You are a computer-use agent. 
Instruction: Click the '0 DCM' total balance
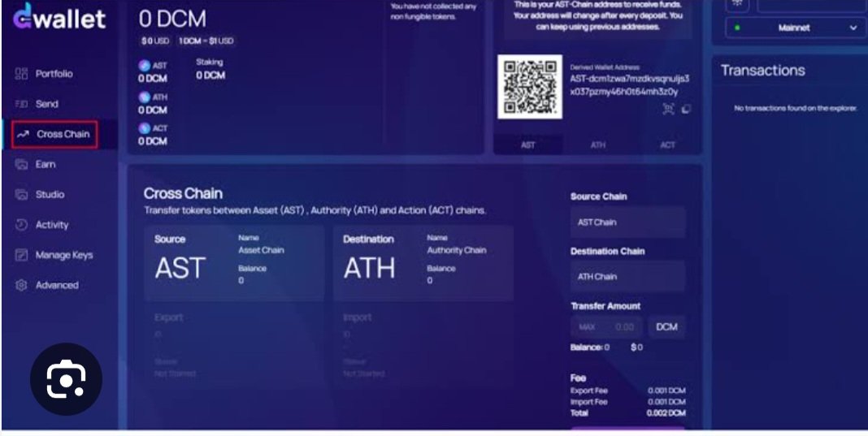pyautogui.click(x=172, y=19)
